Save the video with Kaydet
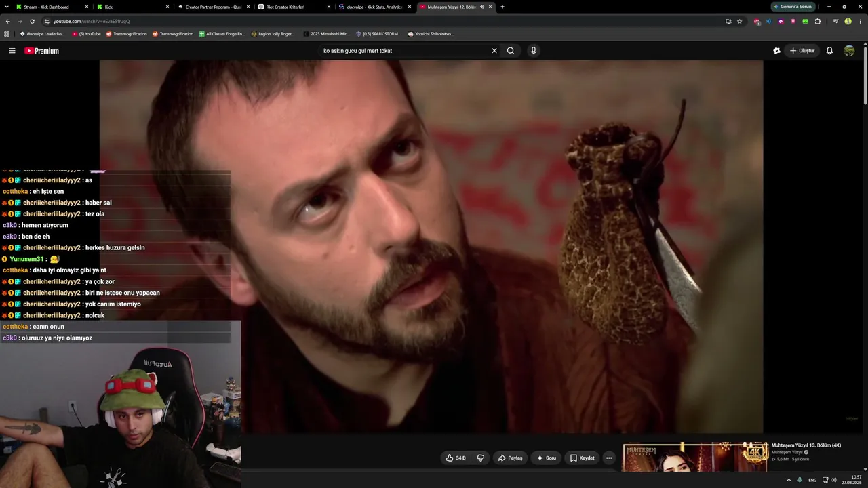The height and width of the screenshot is (488, 868). point(582,458)
